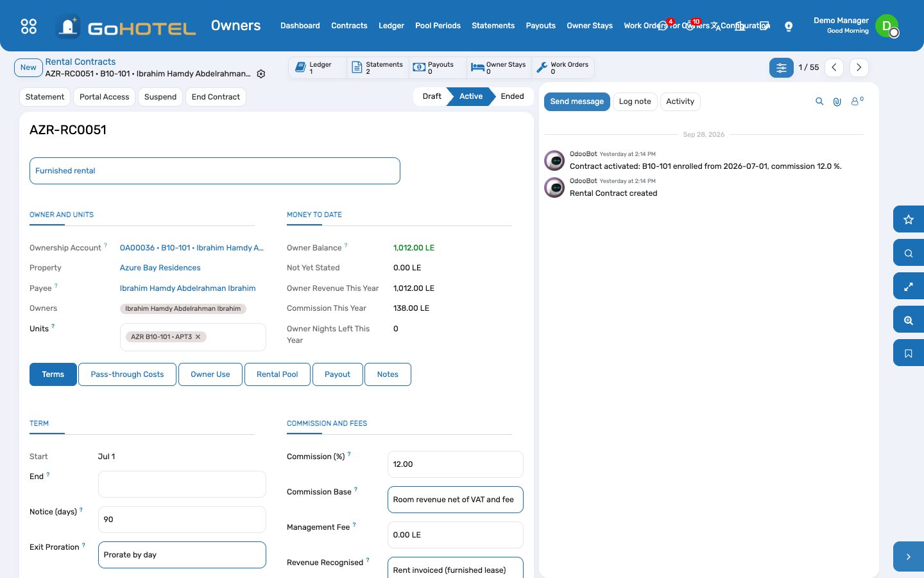Go to the previous record arrow
This screenshot has height=578, width=924.
coord(834,67)
